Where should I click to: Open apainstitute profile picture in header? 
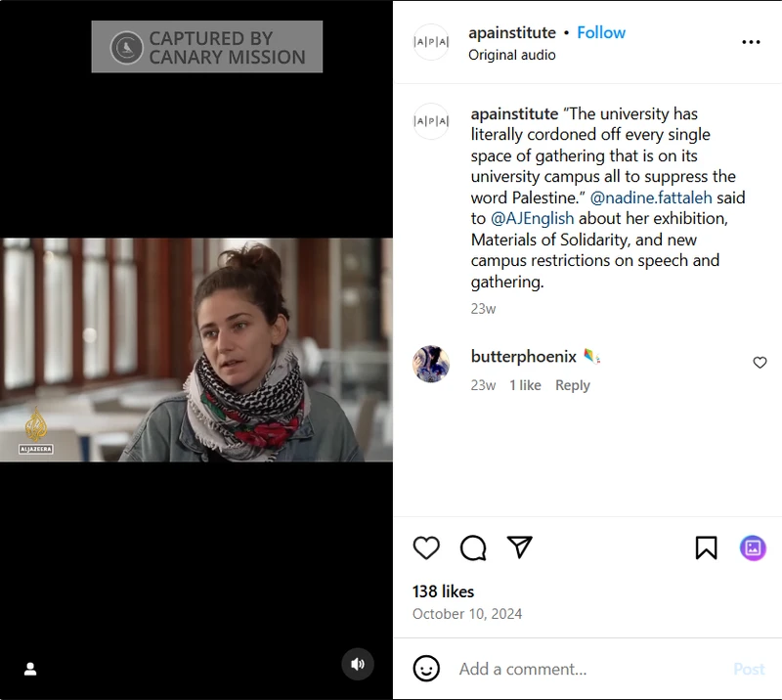(431, 43)
